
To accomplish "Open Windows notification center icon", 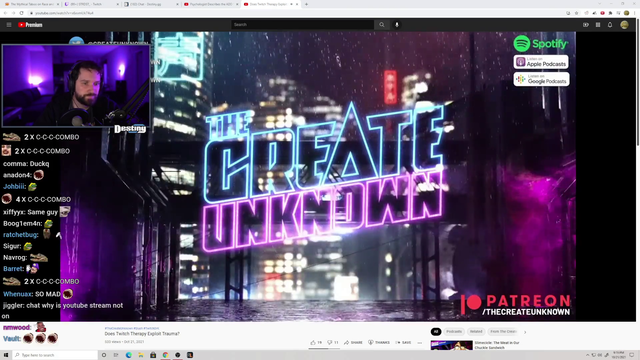I will point(632,355).
